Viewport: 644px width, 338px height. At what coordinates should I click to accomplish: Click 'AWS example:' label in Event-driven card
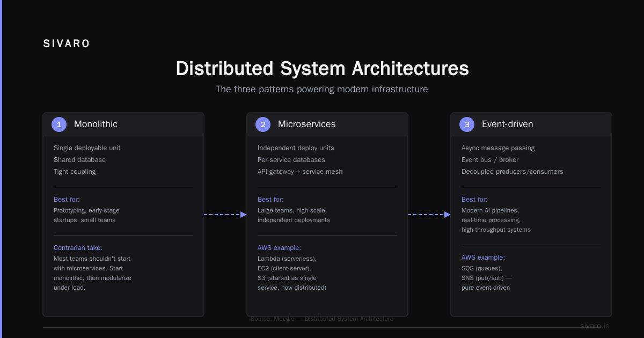click(483, 258)
